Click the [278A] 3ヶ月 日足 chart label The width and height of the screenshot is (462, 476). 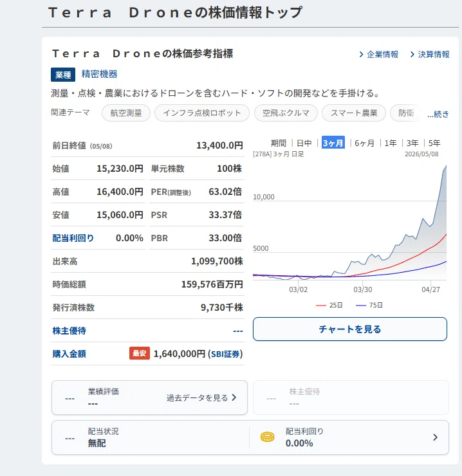[x=279, y=154]
